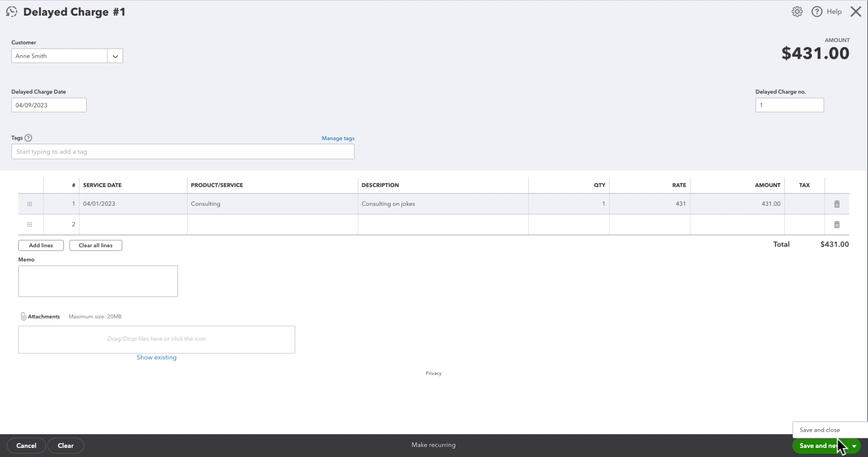The height and width of the screenshot is (457, 868).
Task: Click the Delayed Charge no. field
Action: pos(789,105)
